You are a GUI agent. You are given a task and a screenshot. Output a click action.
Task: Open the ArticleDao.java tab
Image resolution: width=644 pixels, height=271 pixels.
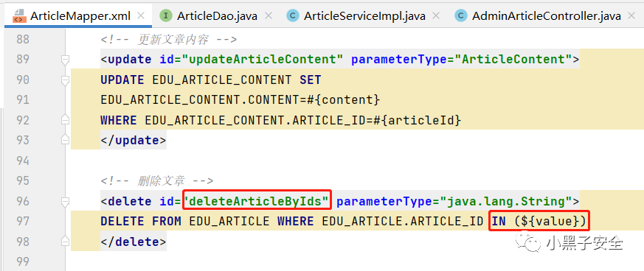218,16
